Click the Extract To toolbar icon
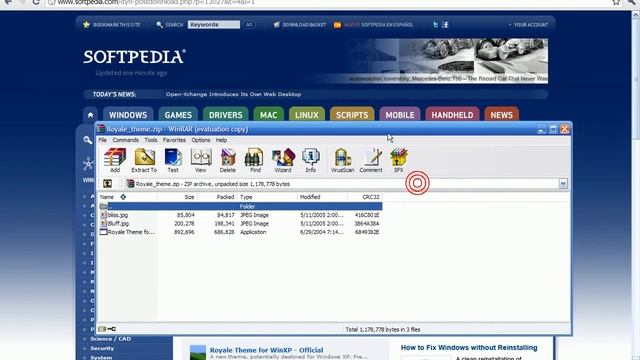 (x=144, y=160)
